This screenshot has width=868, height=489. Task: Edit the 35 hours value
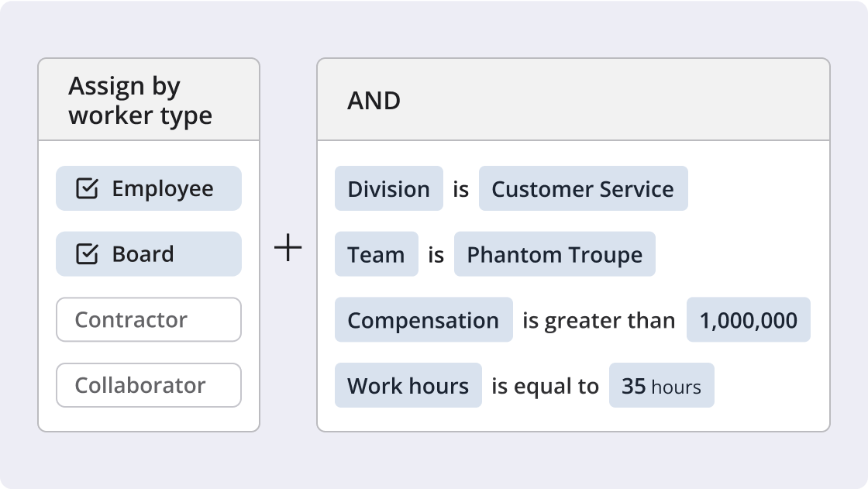[662, 385]
